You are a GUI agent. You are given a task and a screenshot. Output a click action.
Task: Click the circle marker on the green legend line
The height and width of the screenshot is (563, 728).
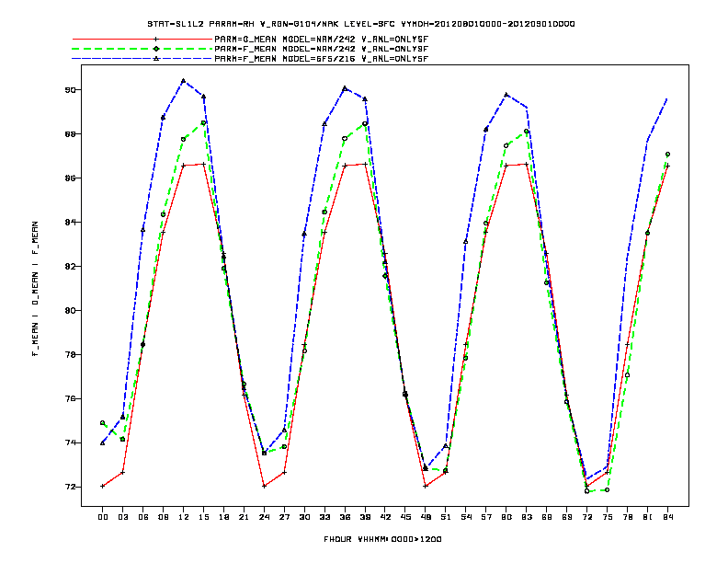coord(156,49)
